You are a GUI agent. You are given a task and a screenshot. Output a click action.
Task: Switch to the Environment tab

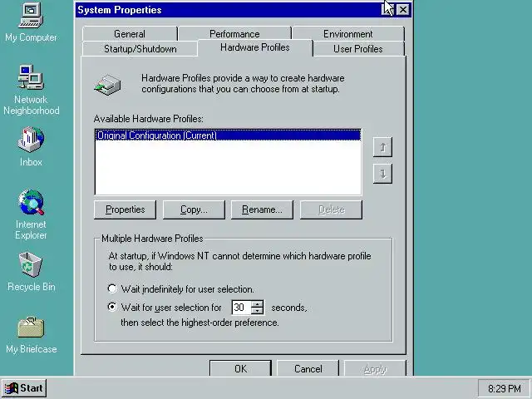click(x=348, y=34)
